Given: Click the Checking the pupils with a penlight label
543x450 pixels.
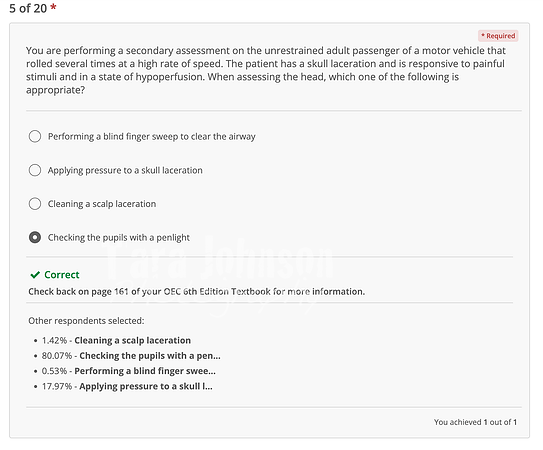Looking at the screenshot, I should (119, 238).
